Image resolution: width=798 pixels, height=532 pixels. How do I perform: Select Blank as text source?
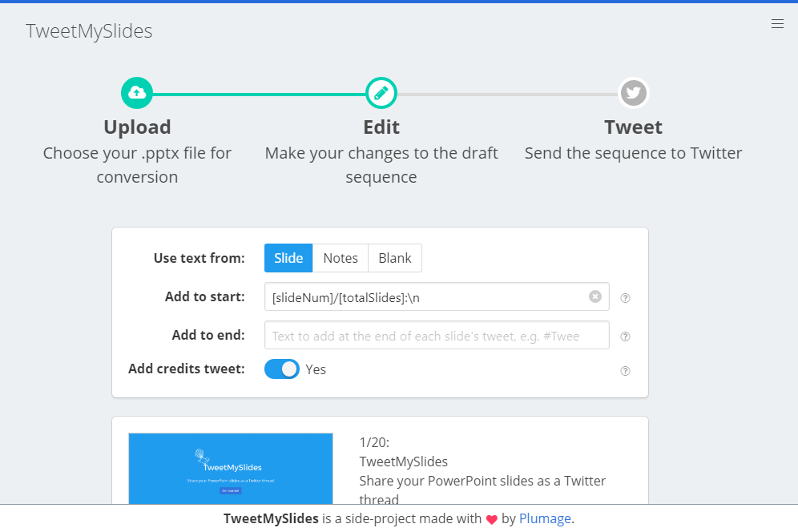(395, 258)
